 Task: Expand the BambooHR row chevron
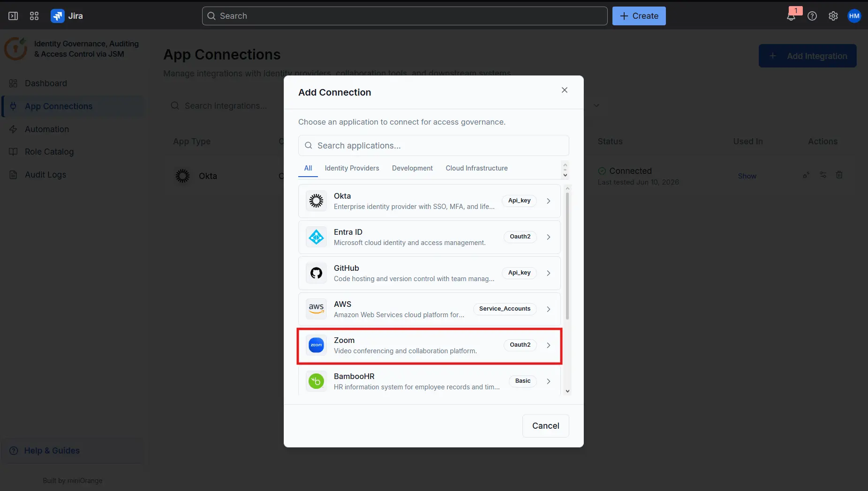(x=548, y=381)
